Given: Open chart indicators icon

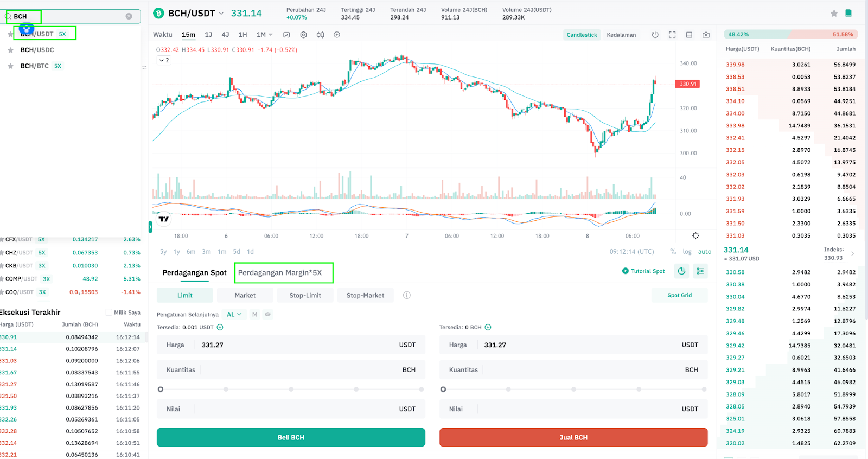Looking at the screenshot, I should click(x=286, y=35).
